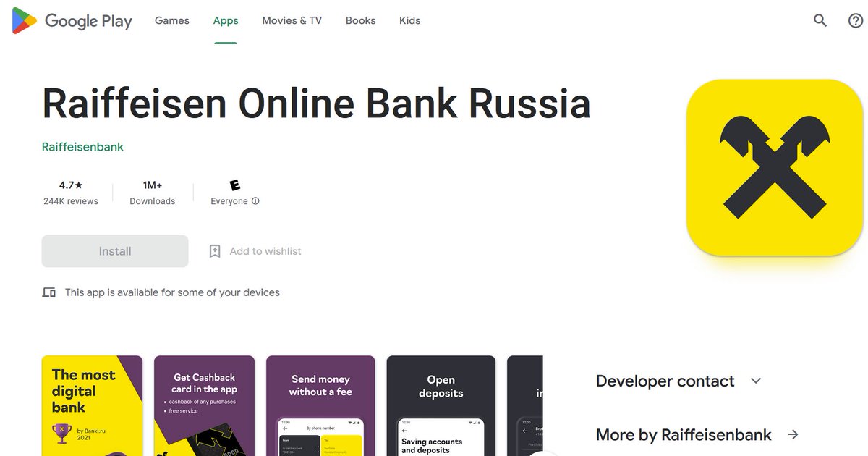This screenshot has width=868, height=456.
Task: Click the Install button
Action: coord(115,251)
